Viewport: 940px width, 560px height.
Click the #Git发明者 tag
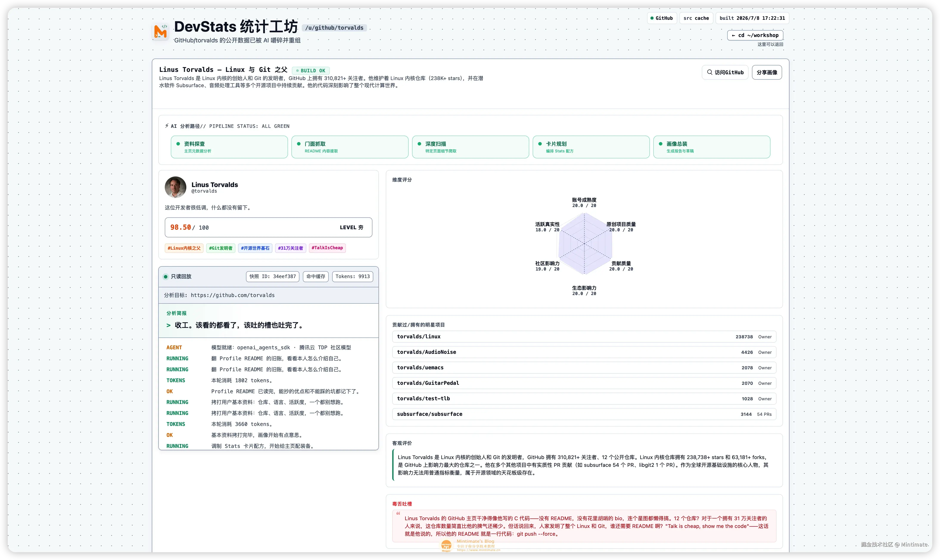tap(221, 248)
